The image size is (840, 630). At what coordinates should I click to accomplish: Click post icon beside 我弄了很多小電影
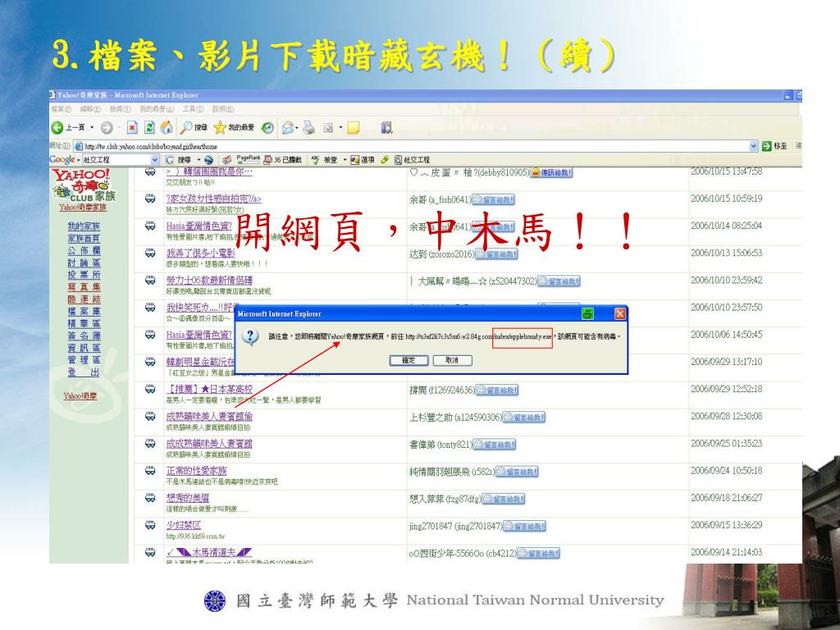tap(150, 253)
